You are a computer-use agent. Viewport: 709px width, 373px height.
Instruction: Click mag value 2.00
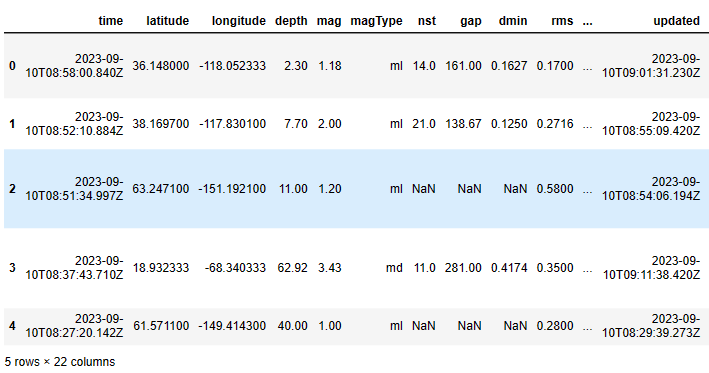330,124
